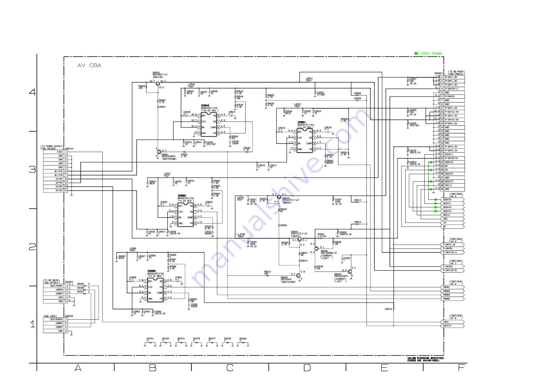Viewport: 560px width, 392px height.
Task: Click the 'USB JACK' label
Action: [50, 316]
